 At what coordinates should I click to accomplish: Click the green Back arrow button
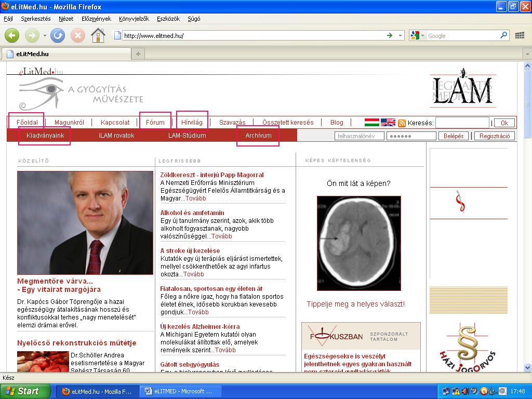point(12,35)
